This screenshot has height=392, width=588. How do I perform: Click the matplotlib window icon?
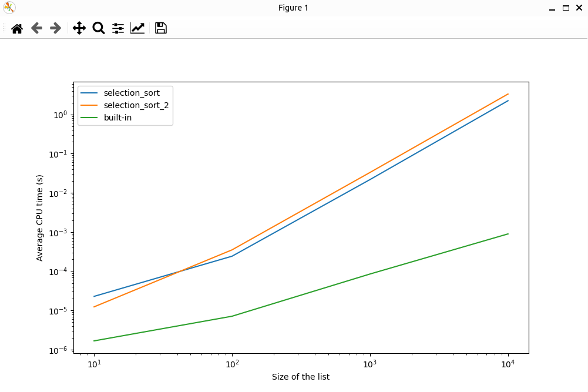[9, 8]
